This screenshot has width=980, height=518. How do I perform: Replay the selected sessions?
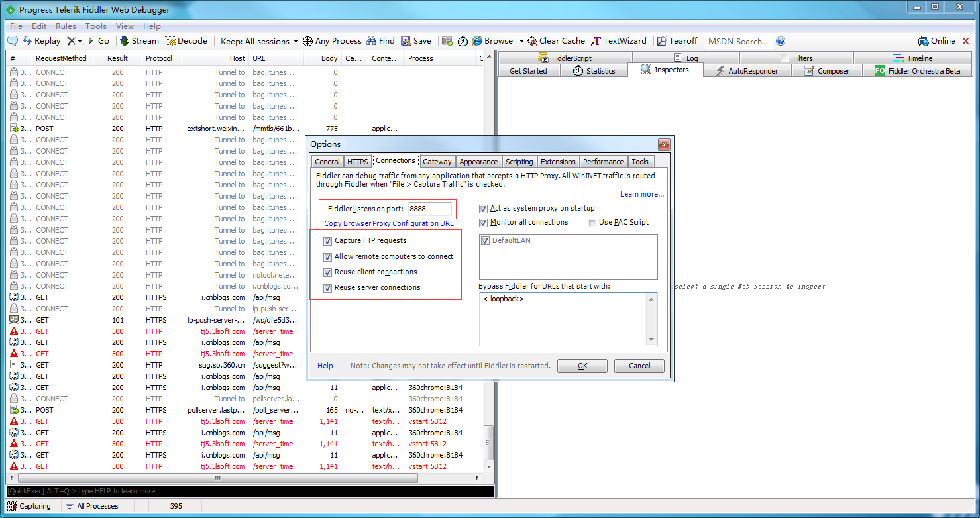pos(42,41)
